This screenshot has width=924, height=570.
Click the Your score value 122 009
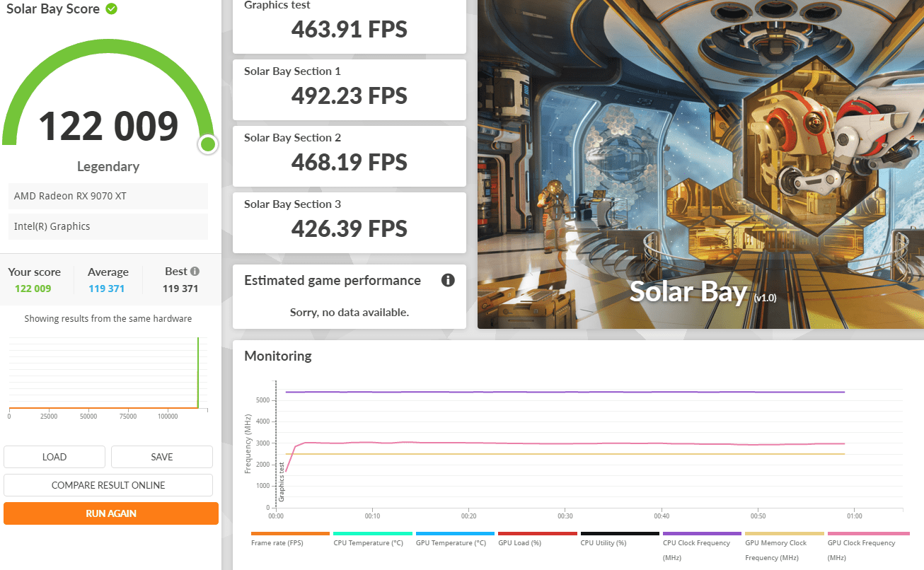[33, 289]
